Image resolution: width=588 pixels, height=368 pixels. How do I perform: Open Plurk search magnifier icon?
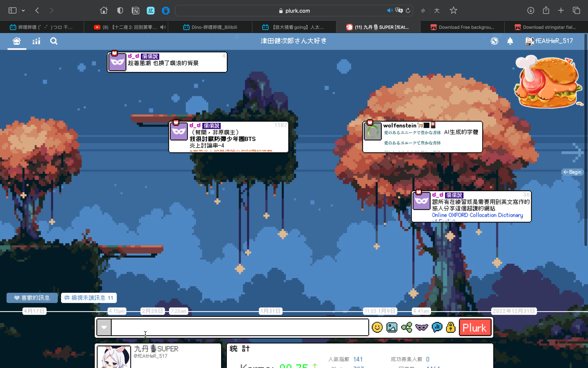[x=54, y=41]
